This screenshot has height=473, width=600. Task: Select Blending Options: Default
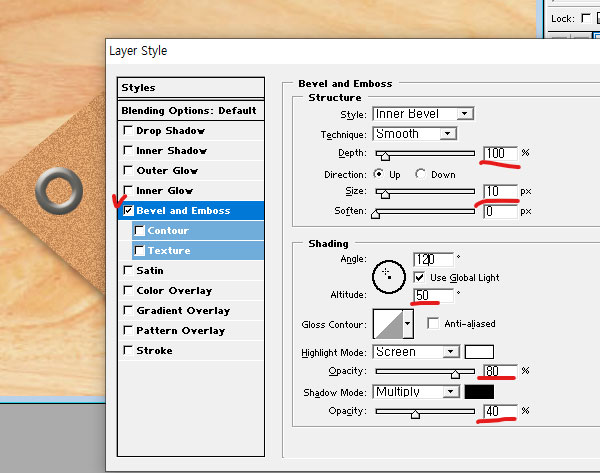191,111
